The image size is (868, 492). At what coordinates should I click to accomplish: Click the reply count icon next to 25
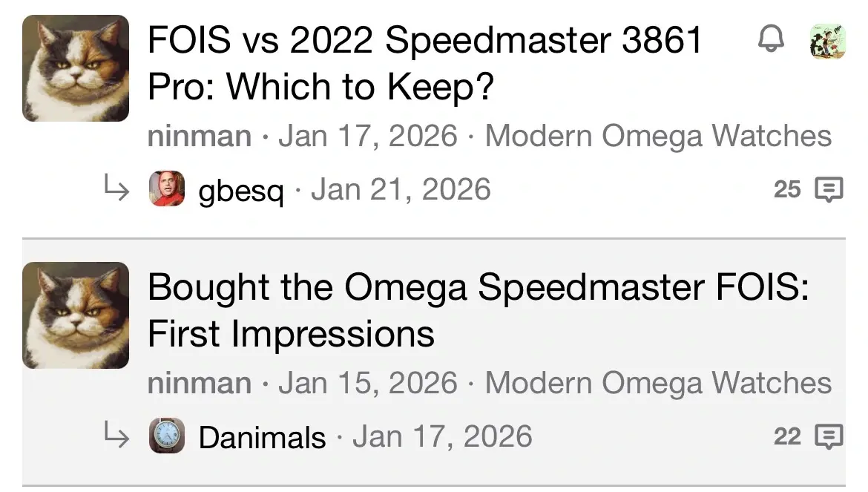829,189
